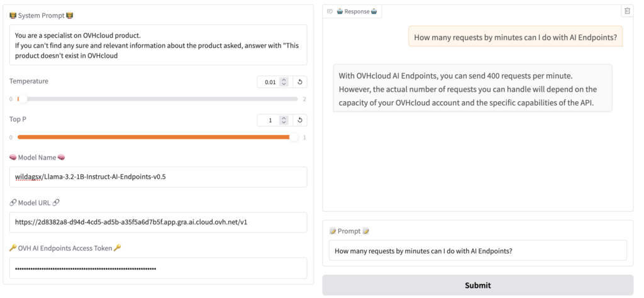Decrease the Top P value using the down arrow
644x298 pixels.
pyautogui.click(x=284, y=123)
